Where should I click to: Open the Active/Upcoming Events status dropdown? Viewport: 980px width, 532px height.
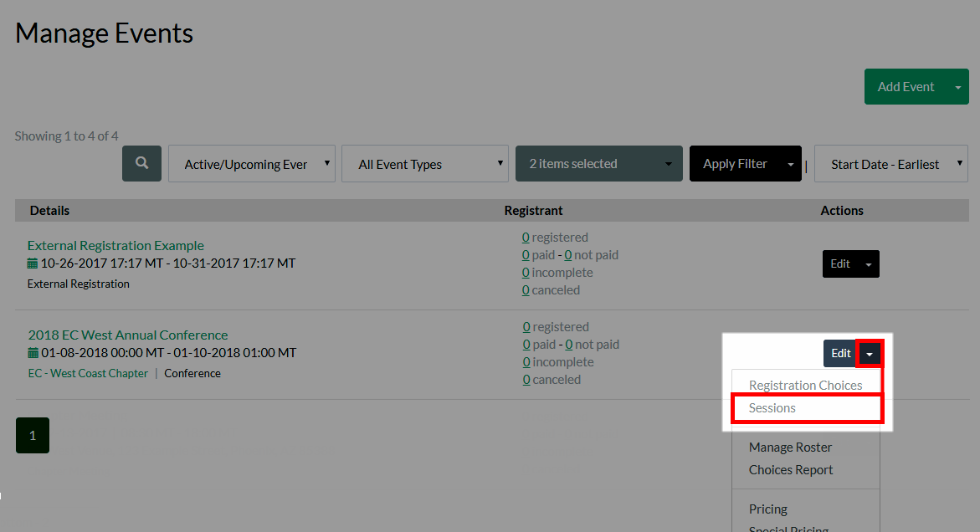pos(252,164)
